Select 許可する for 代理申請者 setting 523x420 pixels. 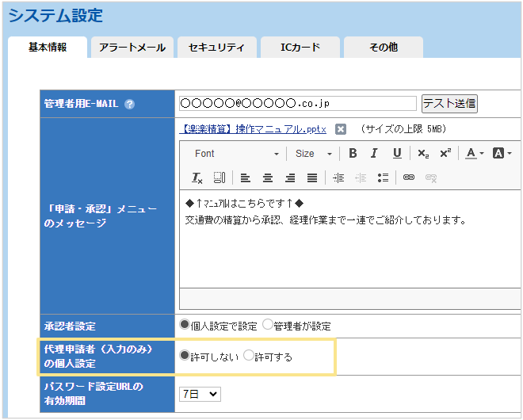click(x=249, y=356)
